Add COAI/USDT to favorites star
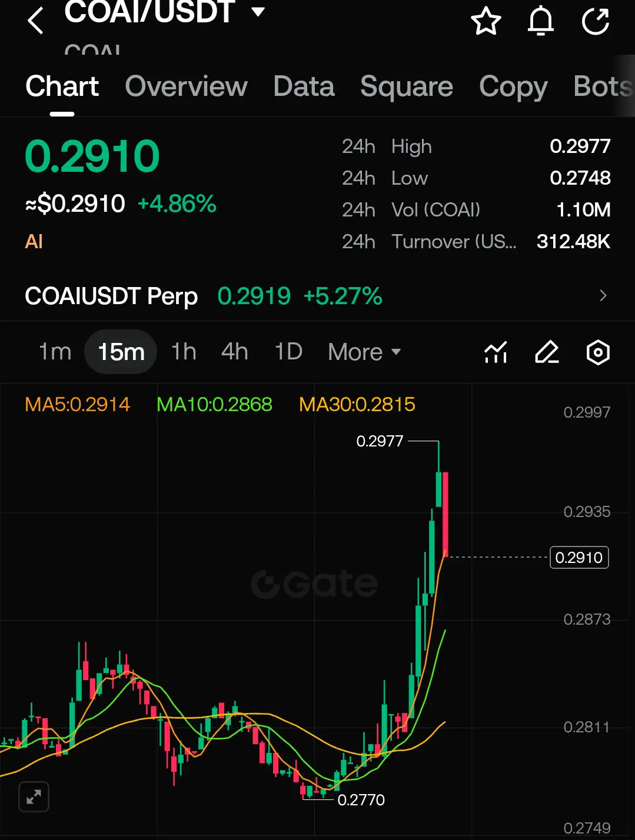Screen dimensions: 635x840 [x=486, y=21]
